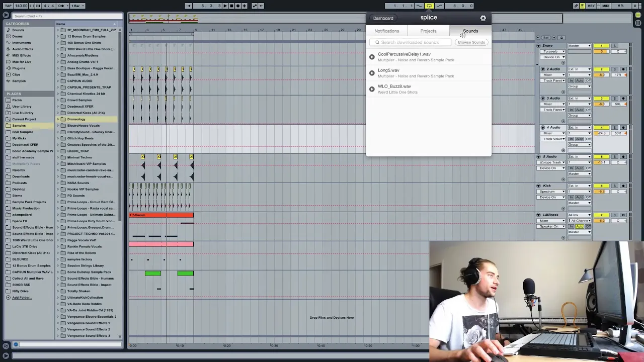Image resolution: width=644 pixels, height=362 pixels.
Task: Arm 2 Audio track for recording
Action: tap(623, 69)
